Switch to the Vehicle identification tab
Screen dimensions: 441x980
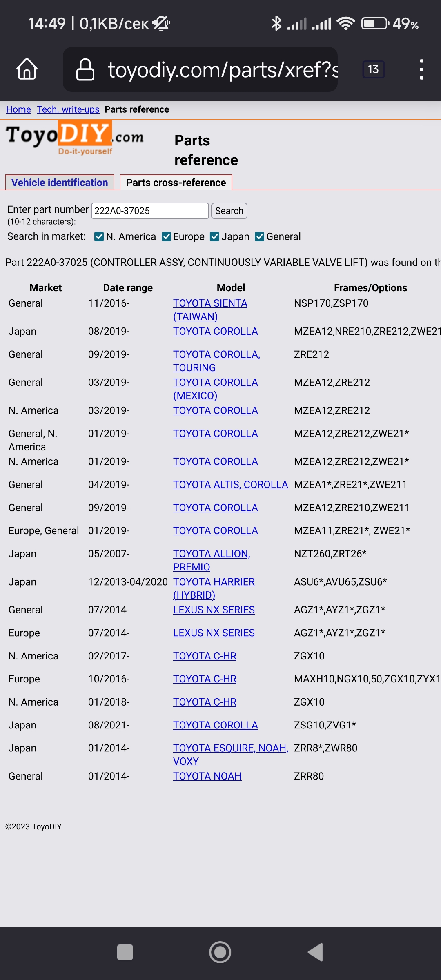(60, 183)
